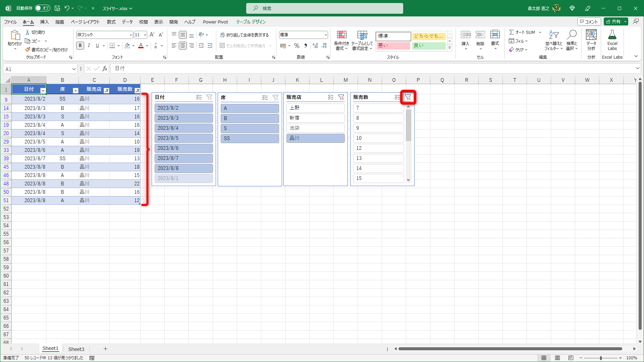Toggle left text alignment

174,46
